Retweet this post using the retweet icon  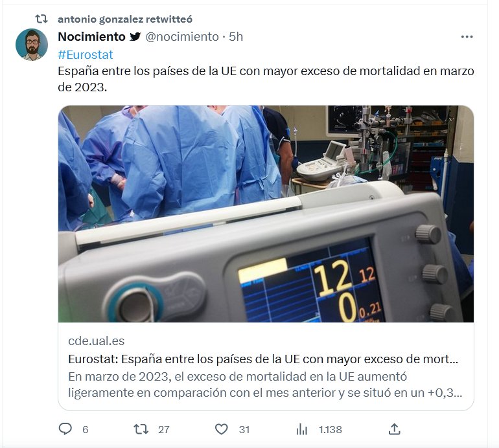tap(141, 429)
